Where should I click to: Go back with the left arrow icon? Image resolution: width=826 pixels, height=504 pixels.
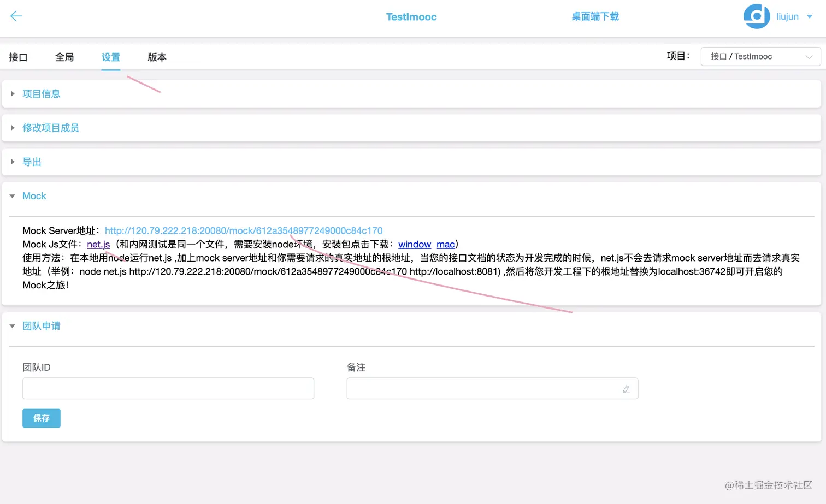[x=16, y=16]
